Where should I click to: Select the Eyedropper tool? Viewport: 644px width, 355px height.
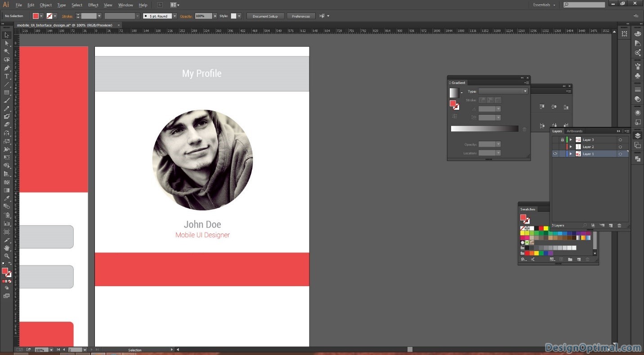(7, 198)
